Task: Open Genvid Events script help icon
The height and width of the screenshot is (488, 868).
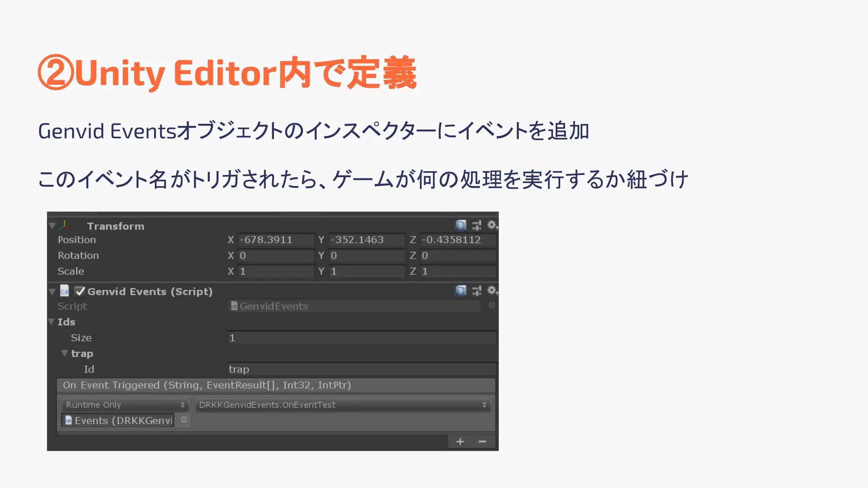Action: [x=461, y=291]
